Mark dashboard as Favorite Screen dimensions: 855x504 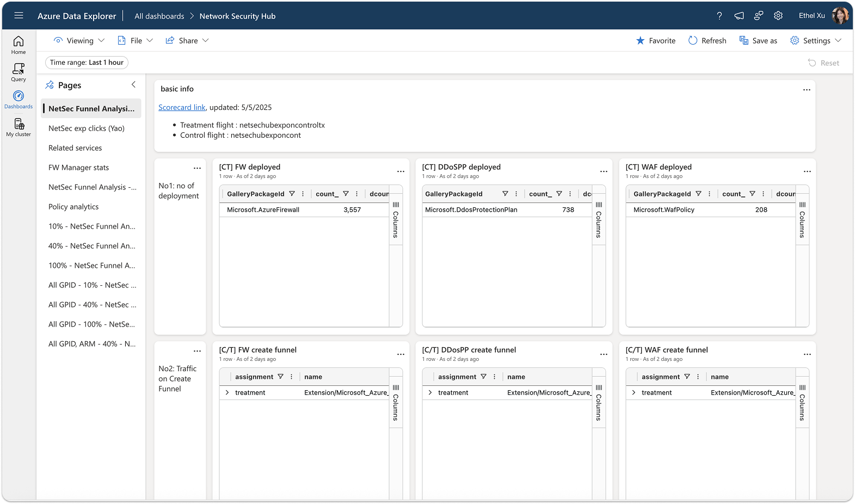coord(656,41)
